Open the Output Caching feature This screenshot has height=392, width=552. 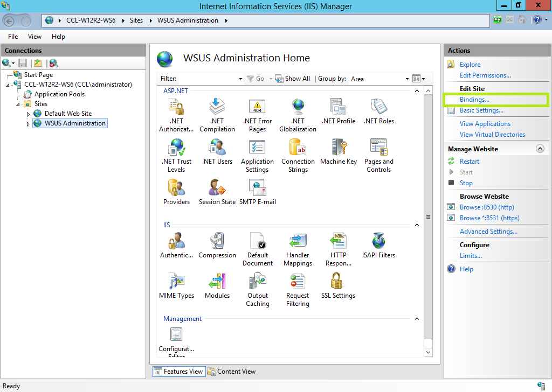point(257,290)
